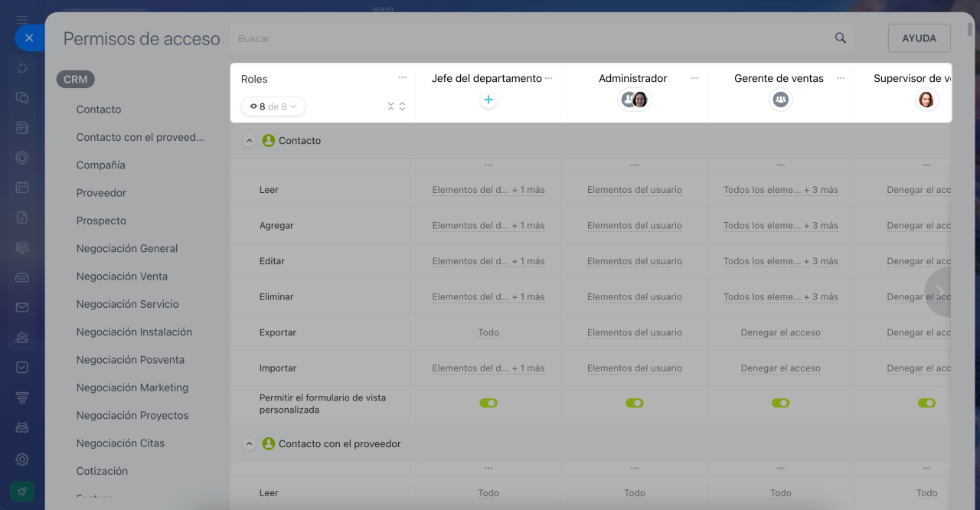The height and width of the screenshot is (510, 980).
Task: Show more role columns with the right arrow
Action: pyautogui.click(x=939, y=292)
